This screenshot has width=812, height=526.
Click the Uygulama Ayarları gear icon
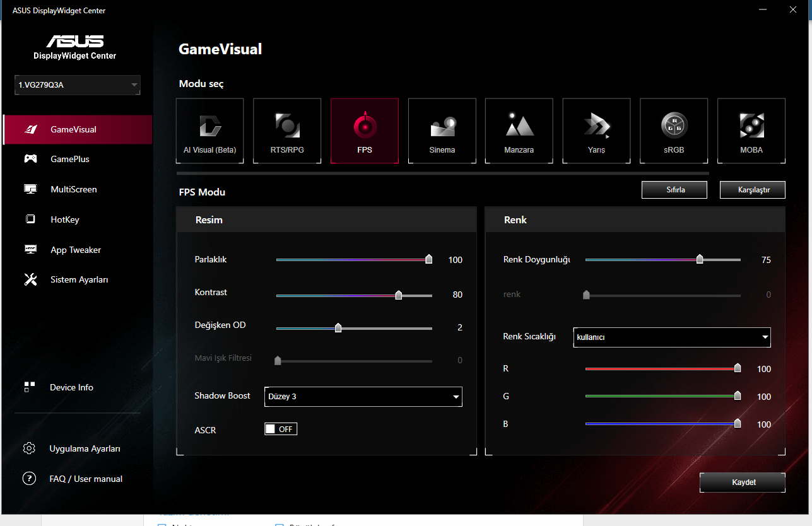29,448
